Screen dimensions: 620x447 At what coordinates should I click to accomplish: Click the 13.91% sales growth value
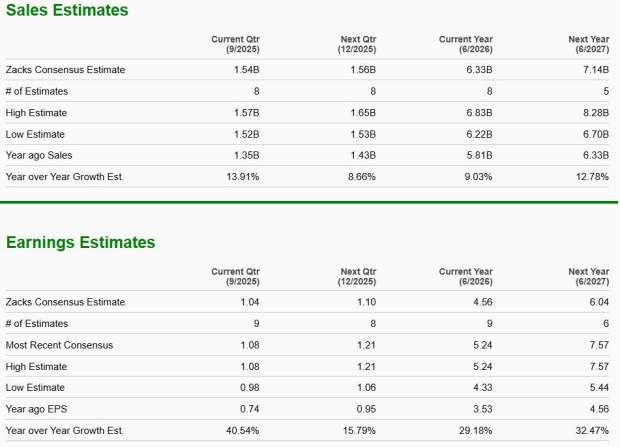242,177
